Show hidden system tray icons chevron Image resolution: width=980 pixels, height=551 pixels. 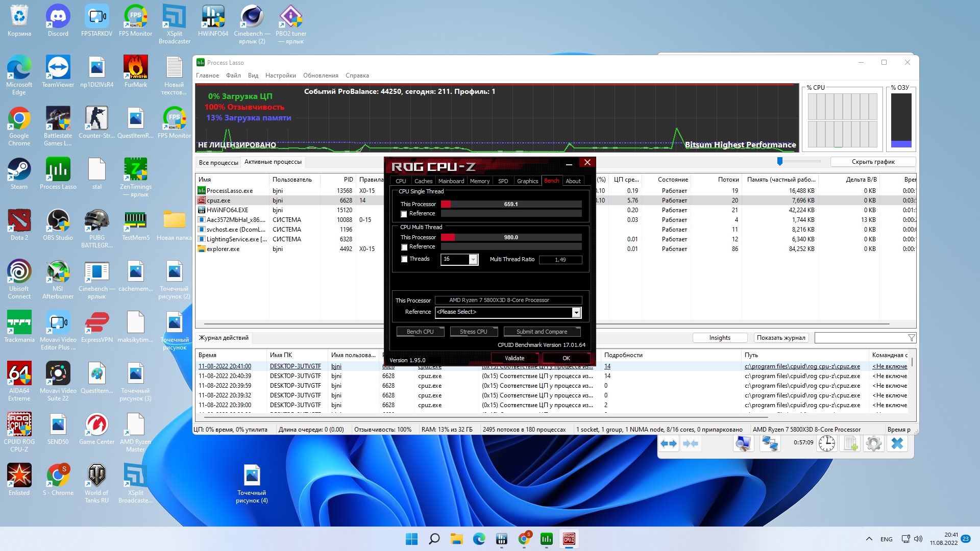click(x=869, y=539)
